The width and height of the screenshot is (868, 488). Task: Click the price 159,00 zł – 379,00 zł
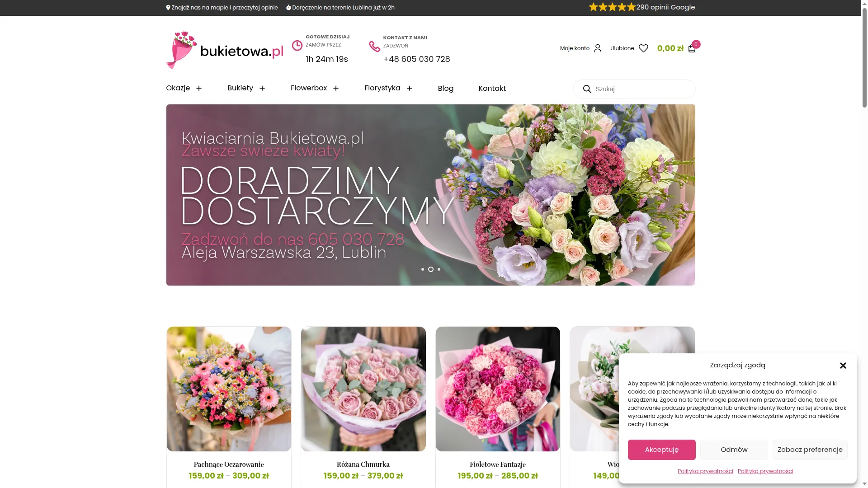[x=363, y=476]
